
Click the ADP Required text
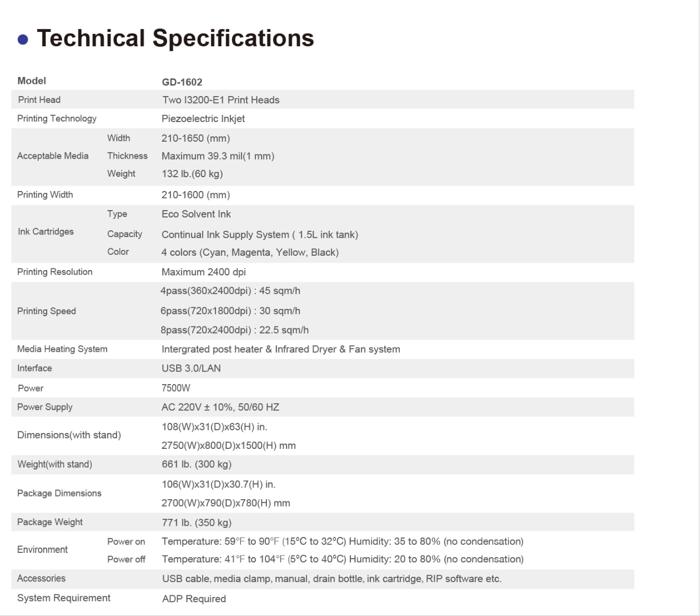(194, 599)
